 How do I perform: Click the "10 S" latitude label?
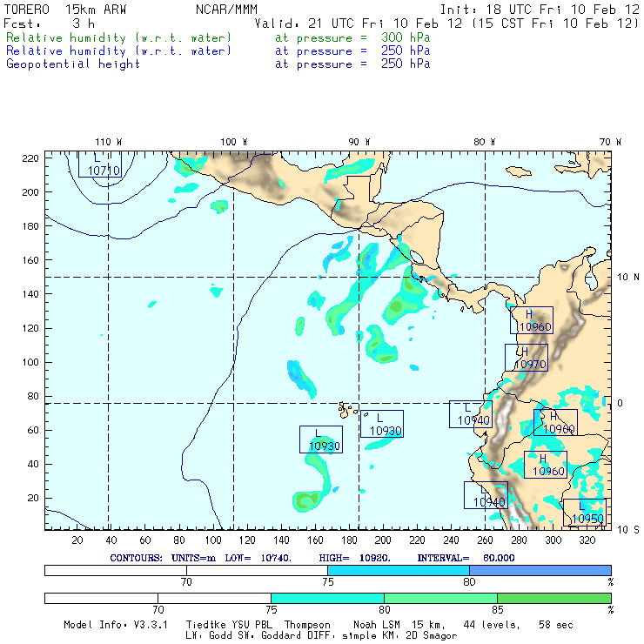coord(628,530)
